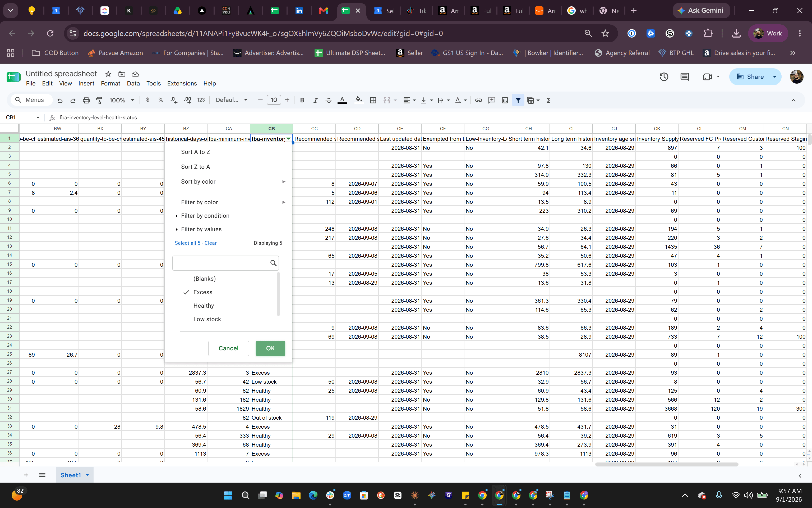Screen dimensions: 812x508
Task: Open the fill color picker
Action: pos(359,100)
